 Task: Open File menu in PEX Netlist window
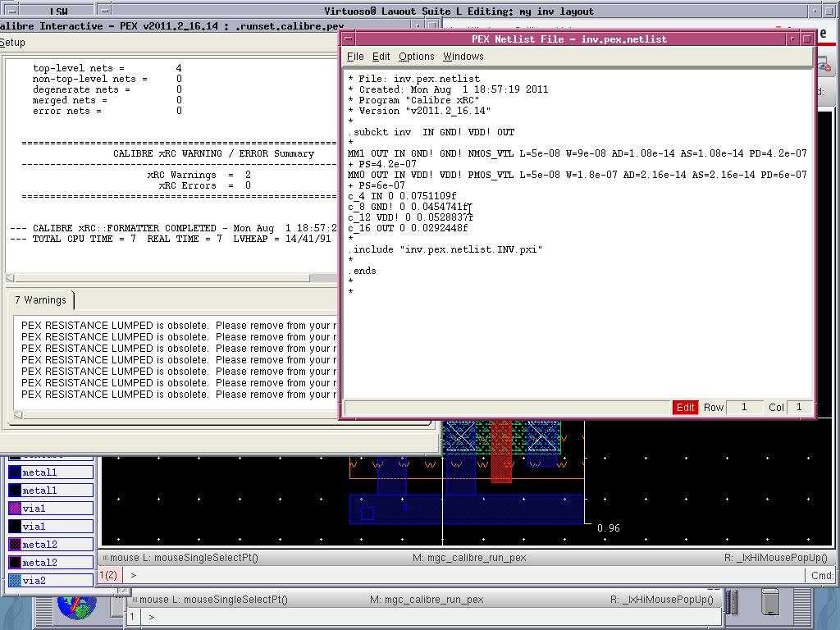tap(355, 57)
